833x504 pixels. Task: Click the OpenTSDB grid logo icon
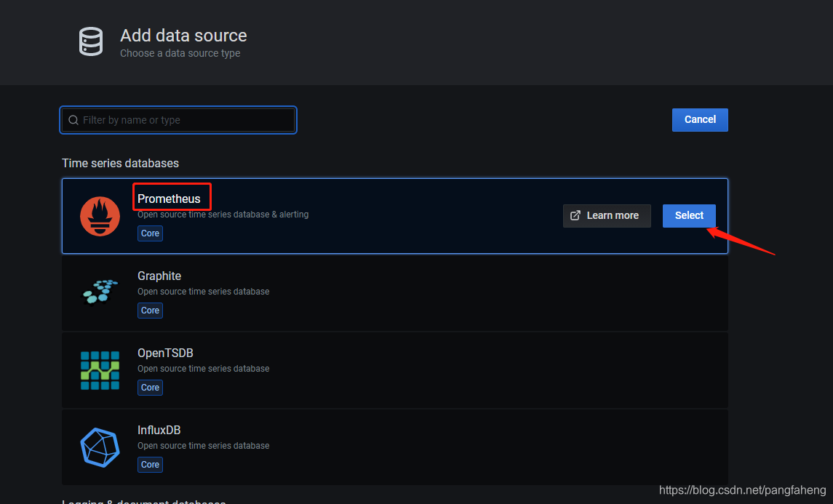[100, 370]
